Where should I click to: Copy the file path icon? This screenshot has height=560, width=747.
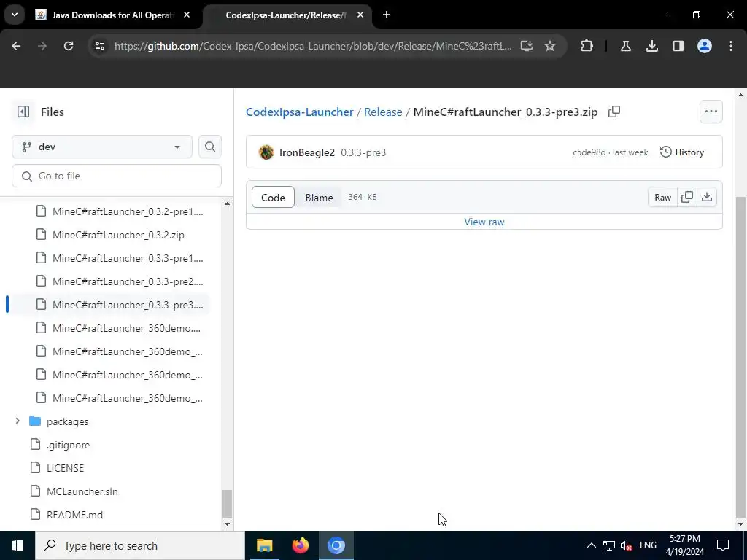tap(614, 112)
